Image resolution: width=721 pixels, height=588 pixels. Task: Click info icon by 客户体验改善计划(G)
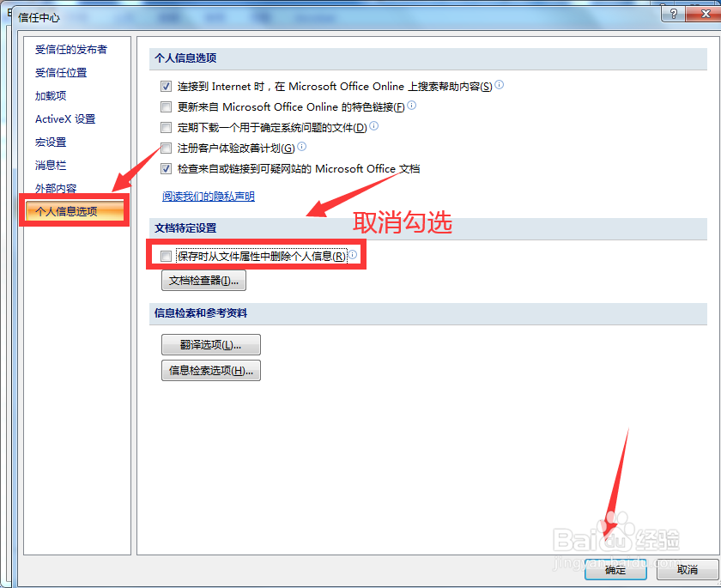302,146
